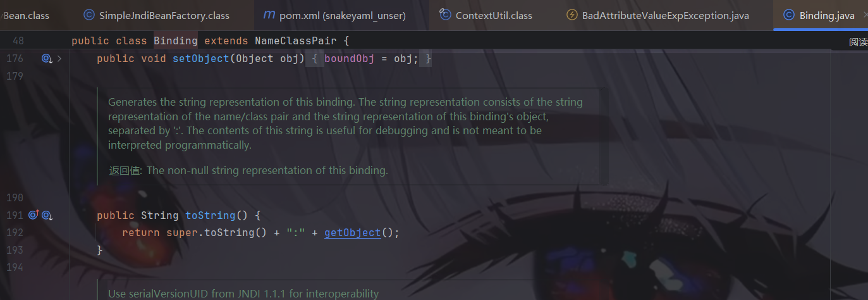Click the return keyword on line 192
Viewport: 868px width, 300px height.
coord(141,233)
